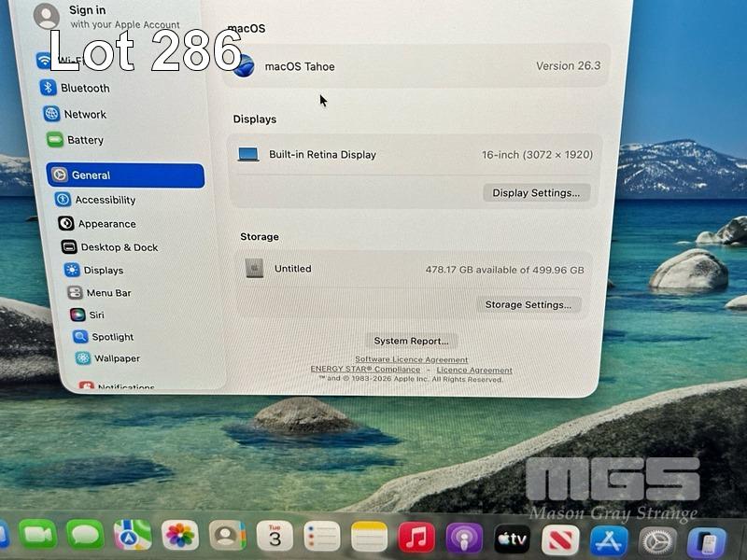Select Spotlight settings
This screenshot has height=560, width=747.
[x=112, y=337]
